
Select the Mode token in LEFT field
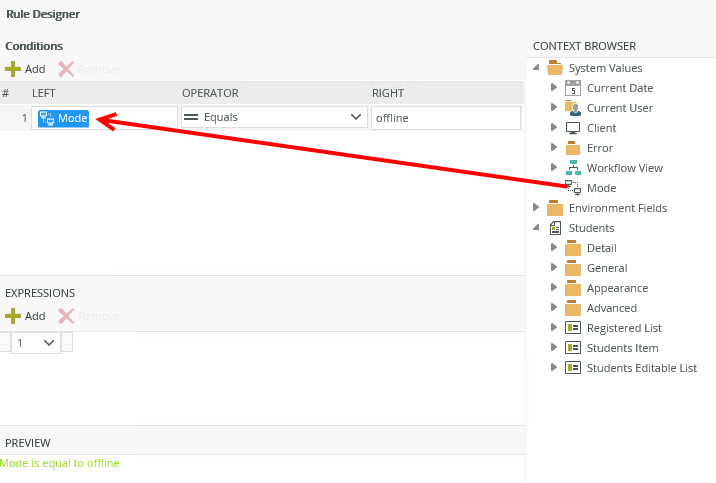(63, 118)
